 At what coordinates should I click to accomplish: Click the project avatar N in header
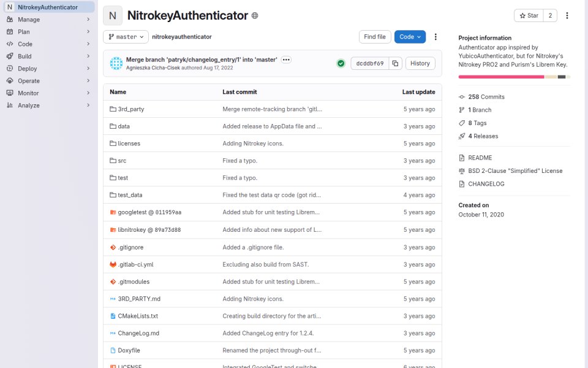pos(113,15)
